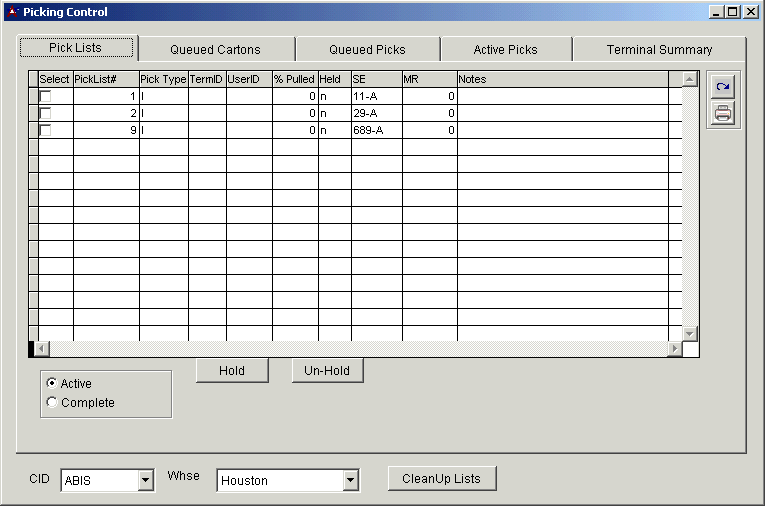The height and width of the screenshot is (506, 765).
Task: Click the CleanUp Lists button
Action: click(441, 479)
